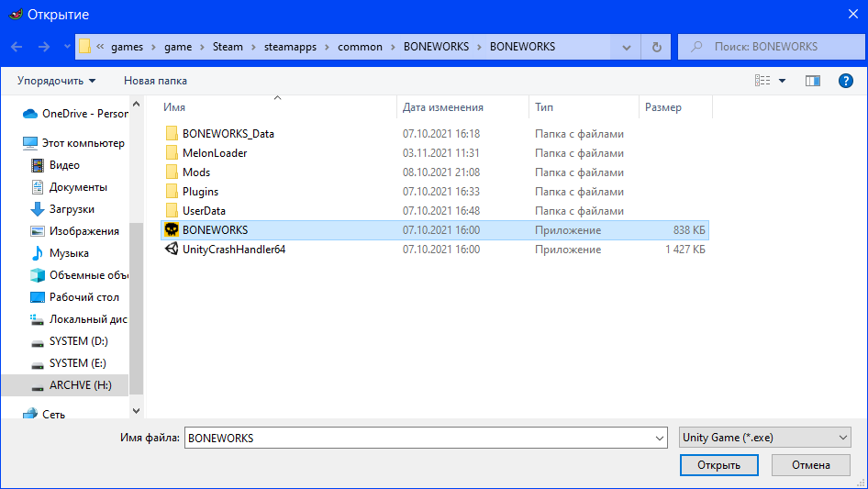The height and width of the screenshot is (489, 868).
Task: Expand address bar history dropdown
Action: [x=626, y=47]
